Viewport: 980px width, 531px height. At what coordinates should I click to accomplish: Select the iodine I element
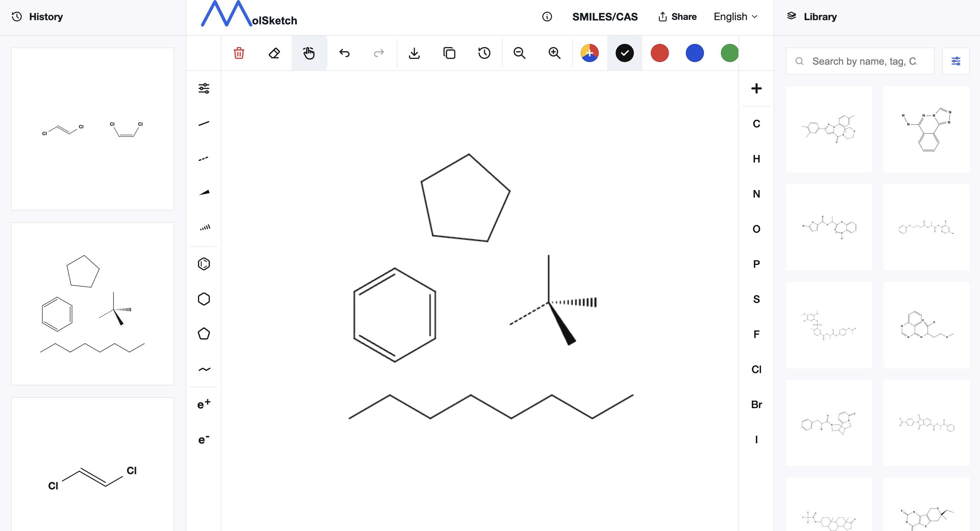[x=756, y=439]
